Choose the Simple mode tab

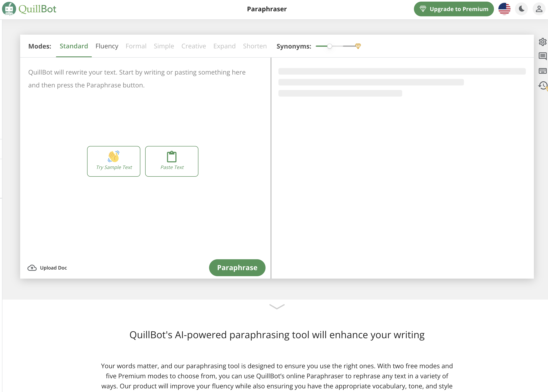[x=164, y=46]
